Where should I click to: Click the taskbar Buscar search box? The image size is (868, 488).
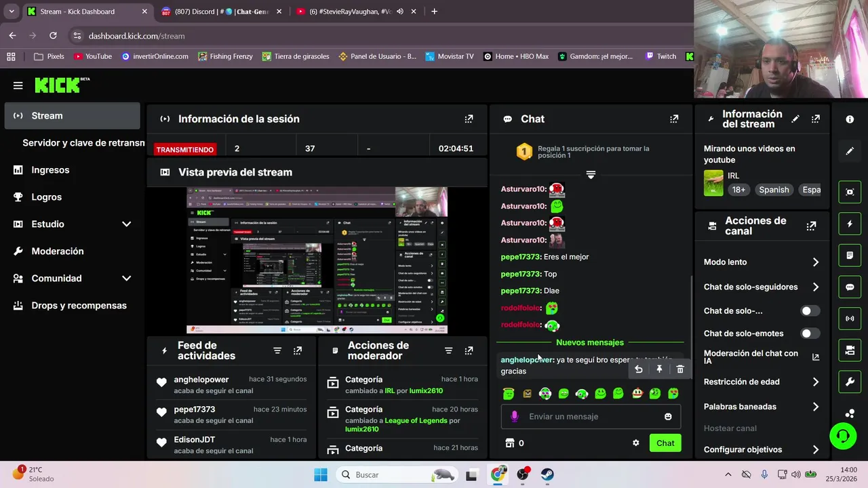397,474
